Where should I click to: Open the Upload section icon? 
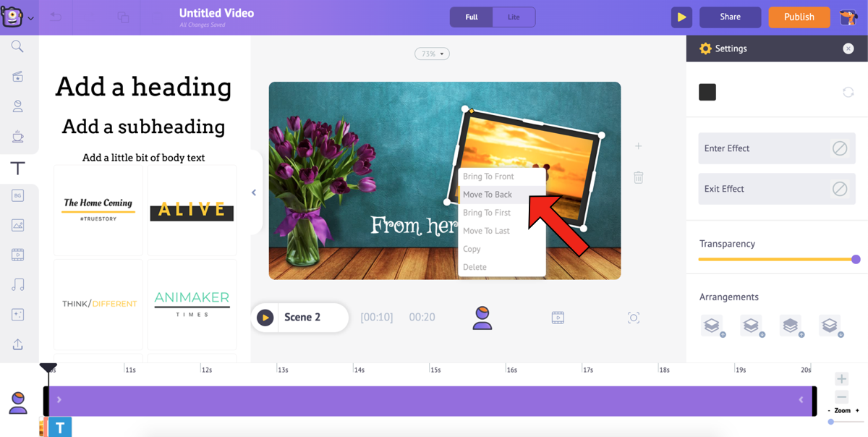[17, 344]
